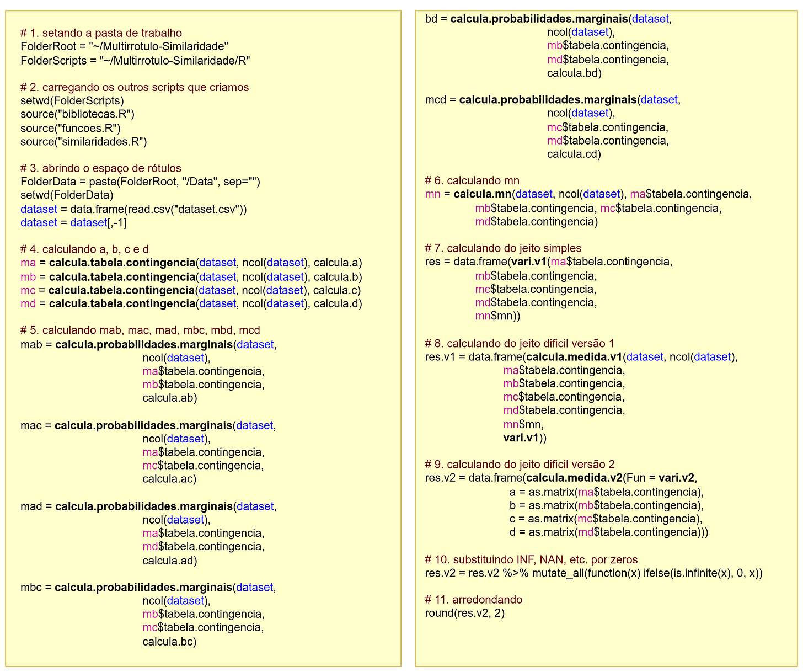Click the line 'res = data.frame(vari.v1('
The width and height of the screenshot is (803, 672).
click(549, 262)
